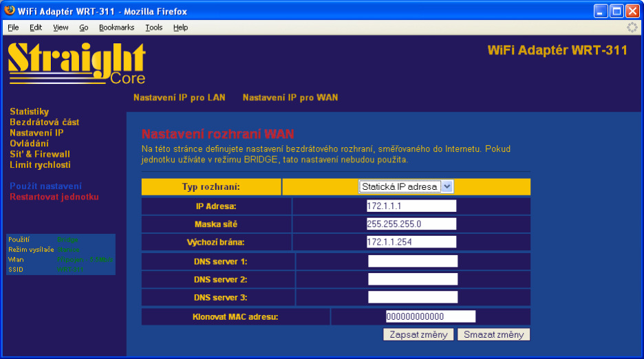Image resolution: width=644 pixels, height=359 pixels.
Task: Open Limit rychlosti in the sidebar
Action: (x=40, y=165)
